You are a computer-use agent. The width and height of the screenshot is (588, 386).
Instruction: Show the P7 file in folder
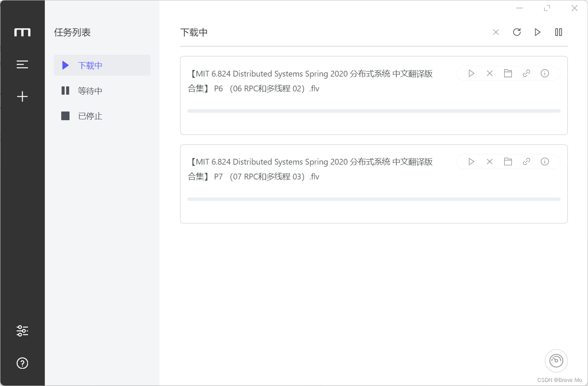pos(508,161)
